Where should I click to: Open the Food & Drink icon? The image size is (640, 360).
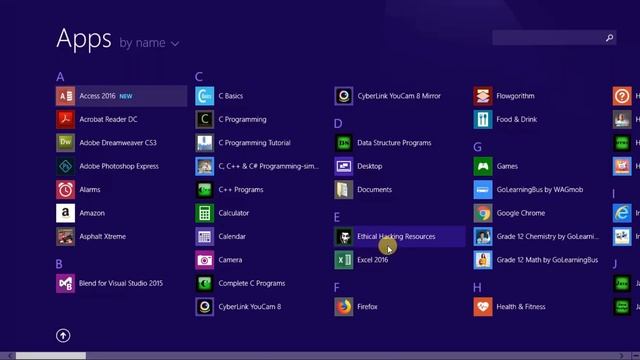tap(483, 119)
